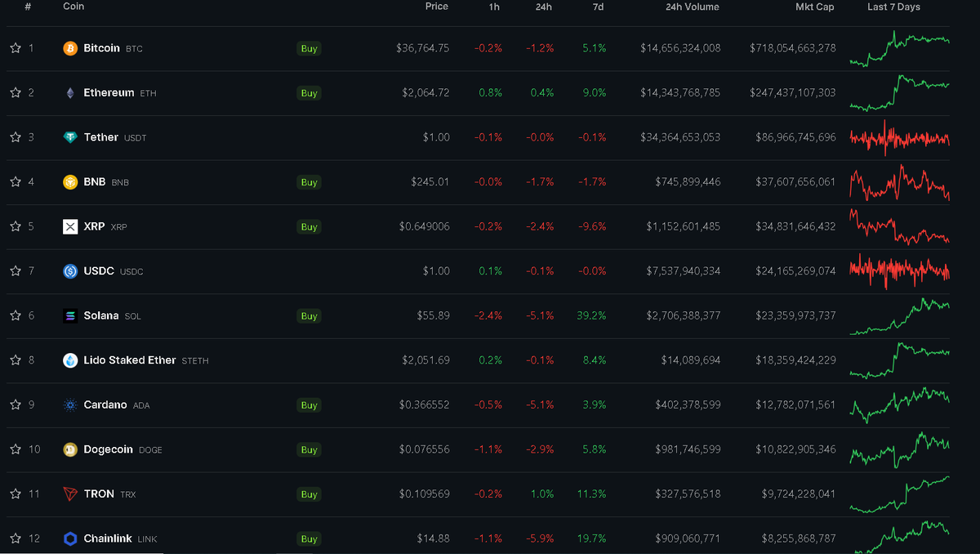Open the Bitcoin coin name link

click(x=101, y=48)
